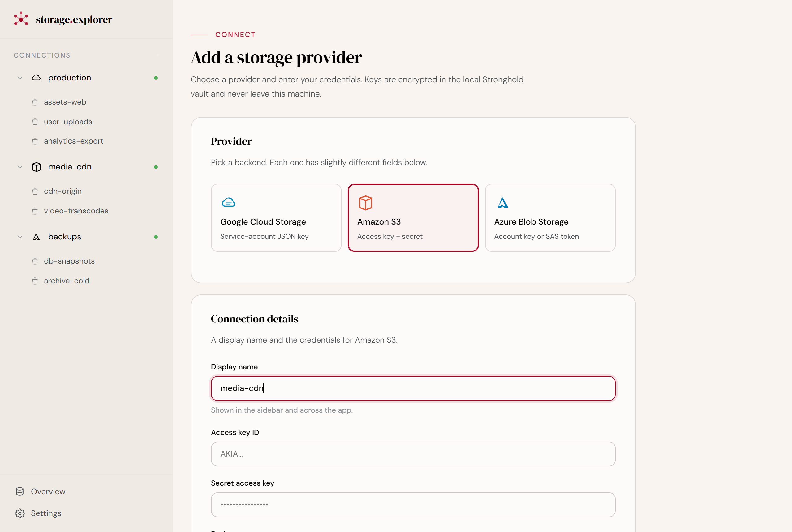Screen dimensions: 792x532
Task: Open the Overview page
Action: coord(48,491)
